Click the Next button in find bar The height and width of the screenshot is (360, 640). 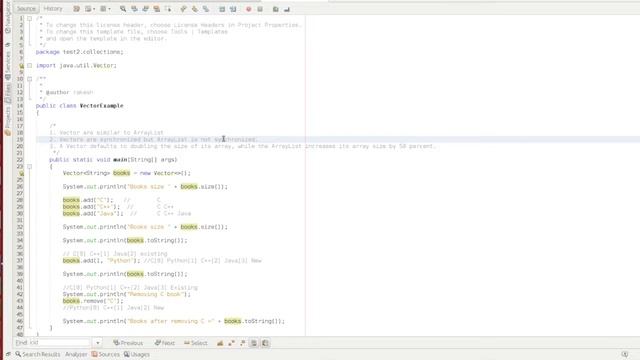164,343
